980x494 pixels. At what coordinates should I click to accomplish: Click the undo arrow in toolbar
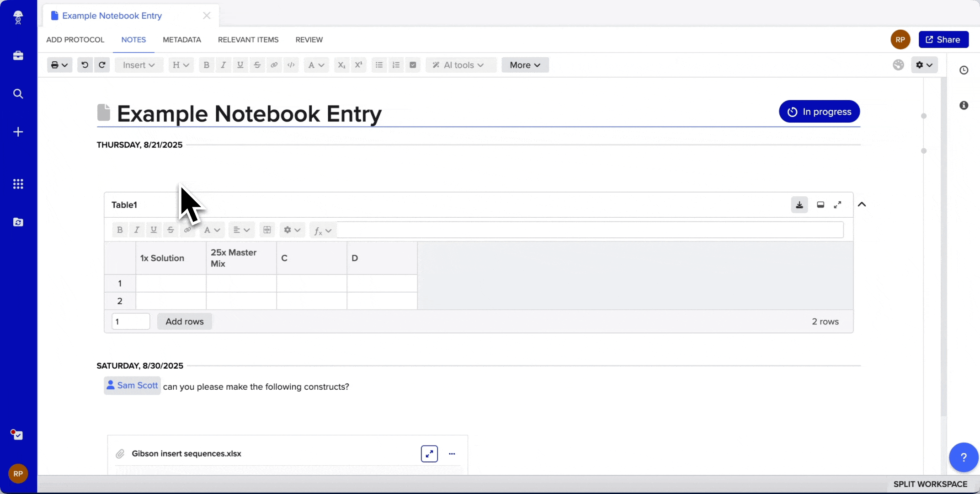(x=85, y=65)
